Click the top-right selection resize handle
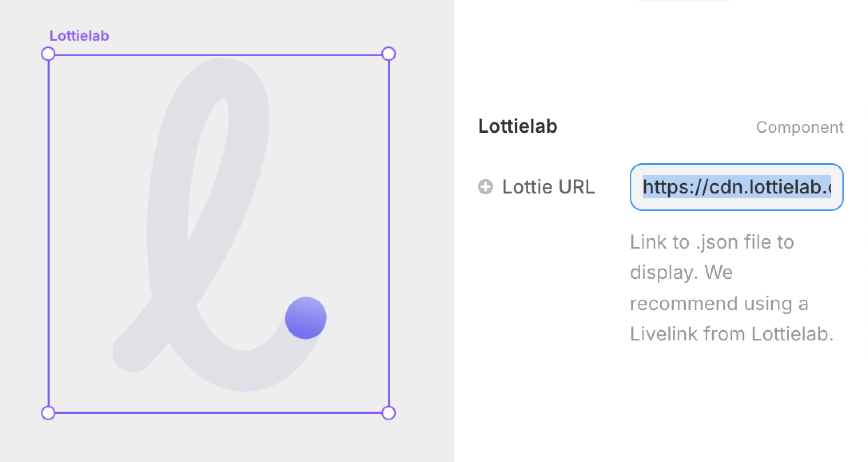 coord(388,54)
